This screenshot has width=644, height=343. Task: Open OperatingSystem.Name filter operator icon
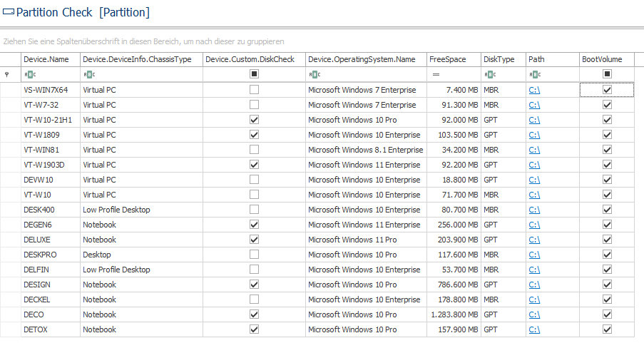315,74
